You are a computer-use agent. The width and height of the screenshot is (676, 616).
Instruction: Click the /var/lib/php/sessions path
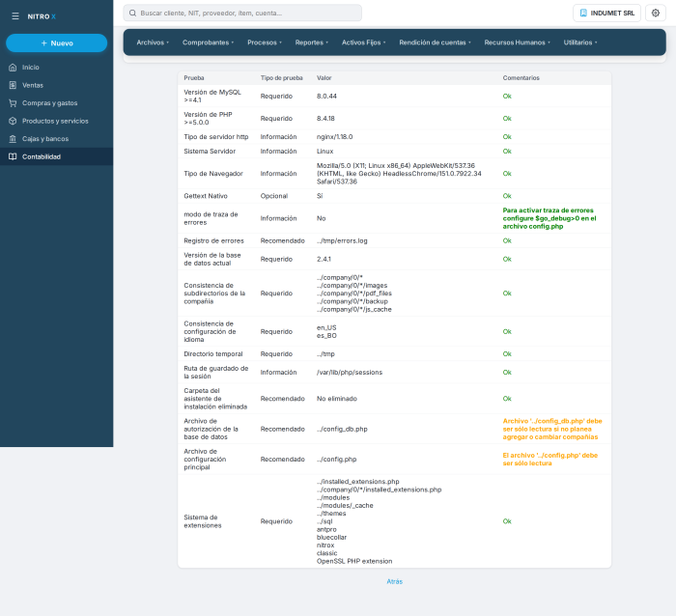[x=350, y=373]
